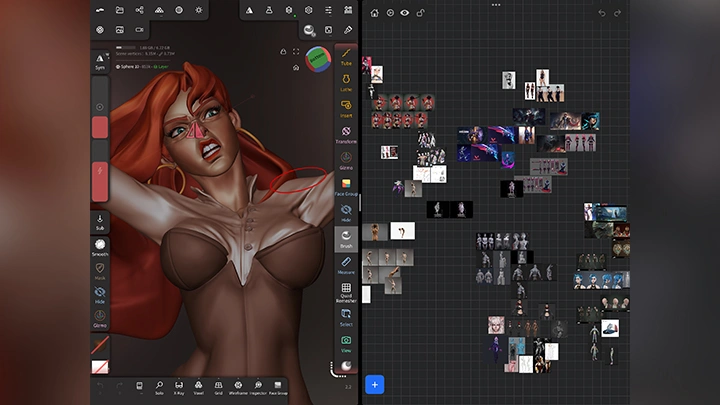Open the Nomad main menu icon
The width and height of the screenshot is (720, 405).
click(x=100, y=10)
